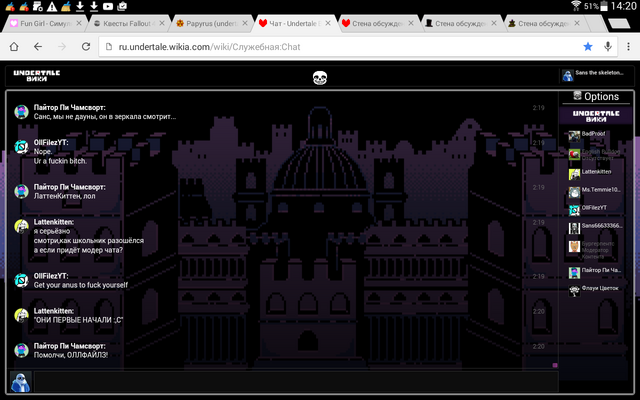The image size is (640, 400).
Task: Click Lattenkitten's avatar in the user list
Action: click(x=574, y=174)
